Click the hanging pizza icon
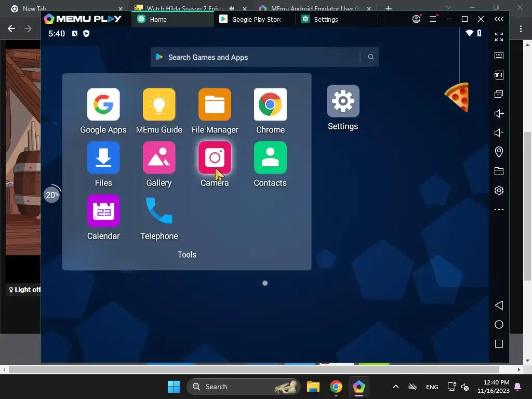 pos(457,97)
